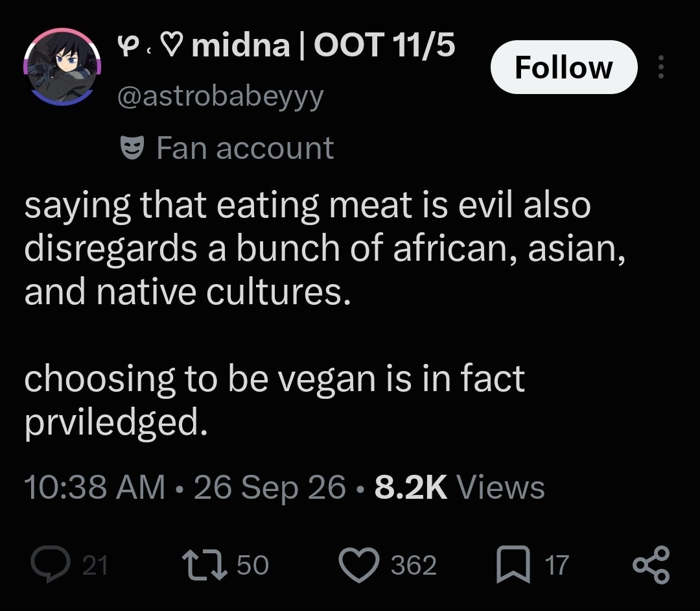This screenshot has height=611, width=700.
Task: Click the 10:38 AM timestamp
Action: pos(95,487)
